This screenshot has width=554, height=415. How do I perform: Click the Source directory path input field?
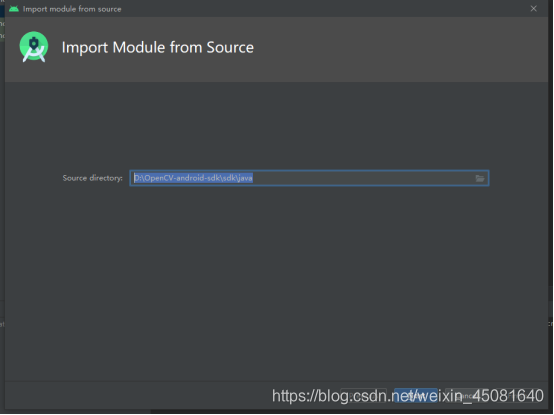[x=309, y=178]
